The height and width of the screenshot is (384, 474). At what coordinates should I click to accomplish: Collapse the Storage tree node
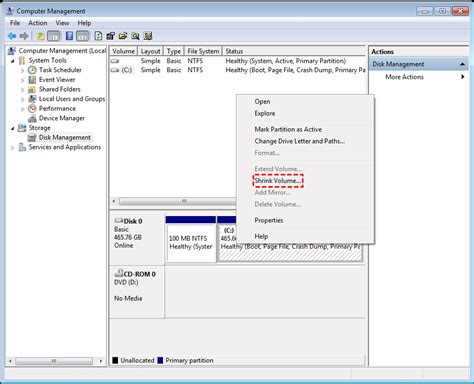coord(13,128)
